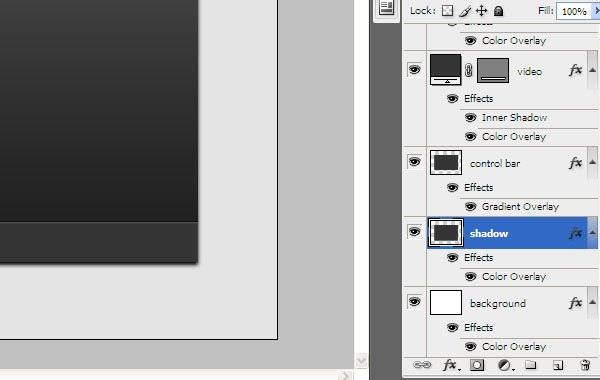Select layer named background
The width and height of the screenshot is (600, 380).
tap(497, 303)
